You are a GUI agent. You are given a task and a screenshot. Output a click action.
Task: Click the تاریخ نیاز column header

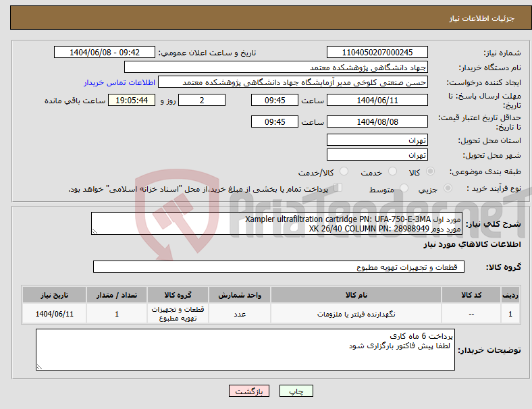pos(54,295)
